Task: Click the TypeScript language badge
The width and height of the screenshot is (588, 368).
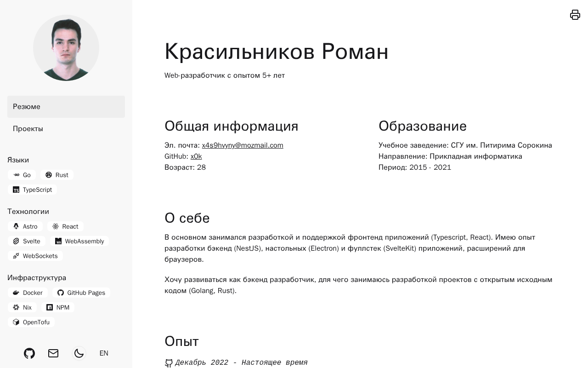Action: click(33, 190)
